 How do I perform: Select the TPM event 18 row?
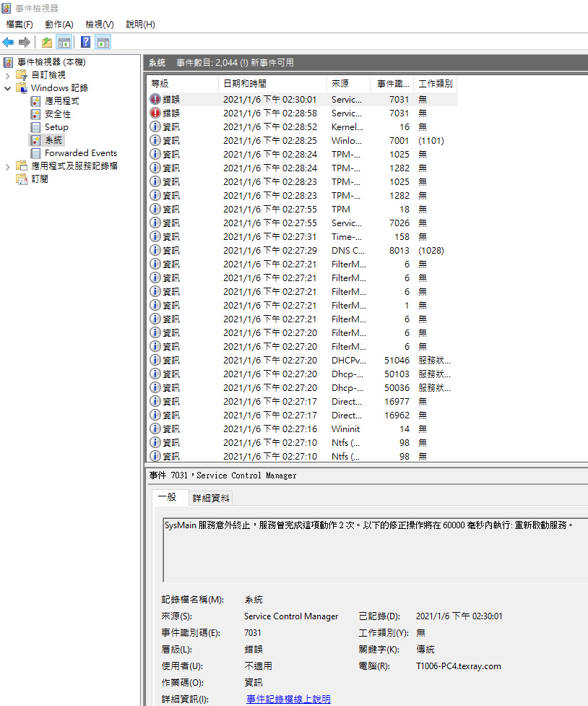click(302, 209)
